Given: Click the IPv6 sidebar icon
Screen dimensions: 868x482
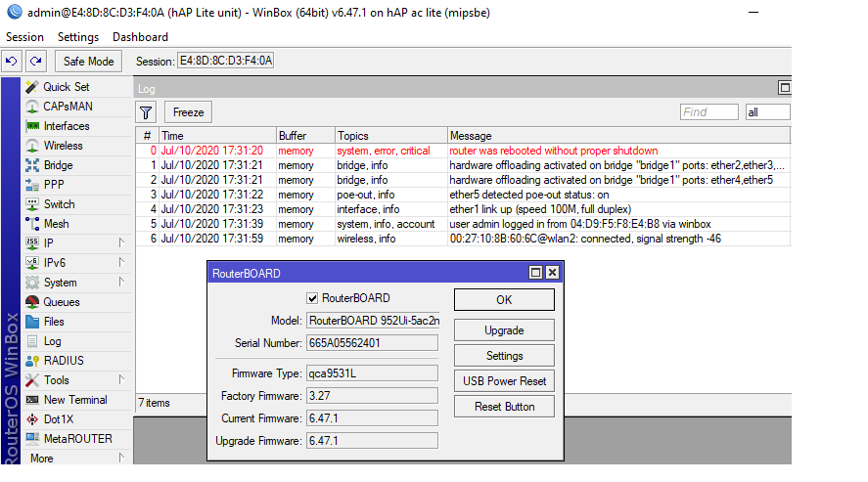Looking at the screenshot, I should coord(32,263).
